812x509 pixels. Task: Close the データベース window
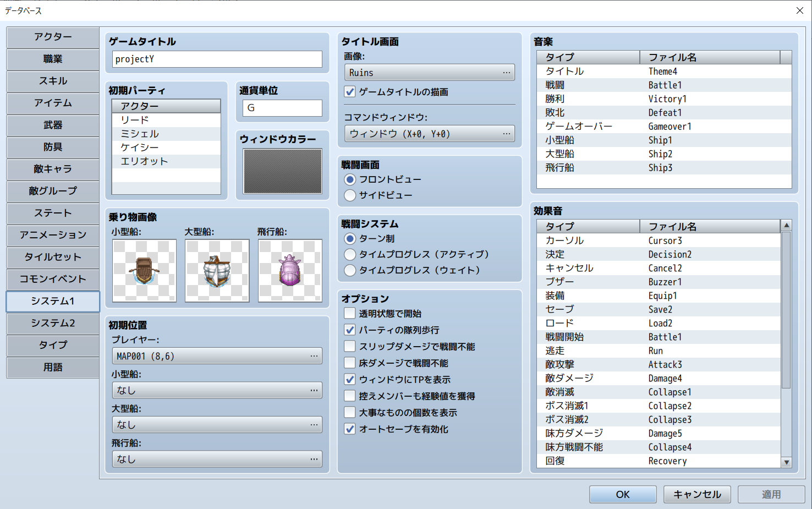point(800,10)
